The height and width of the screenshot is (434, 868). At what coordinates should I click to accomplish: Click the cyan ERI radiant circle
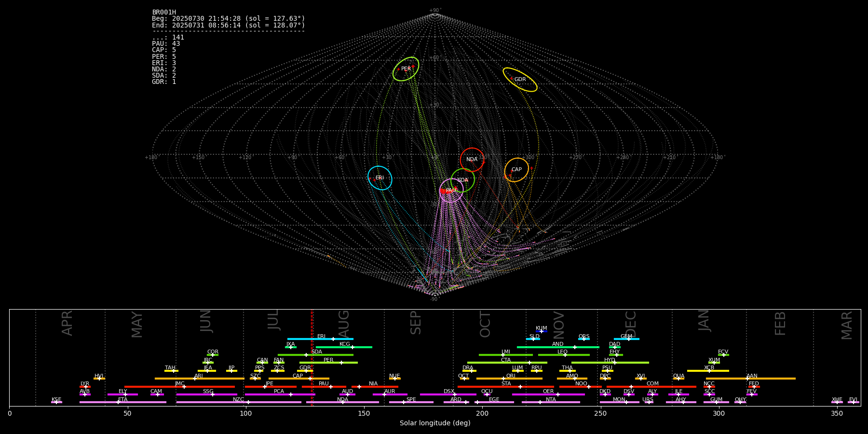click(x=380, y=178)
